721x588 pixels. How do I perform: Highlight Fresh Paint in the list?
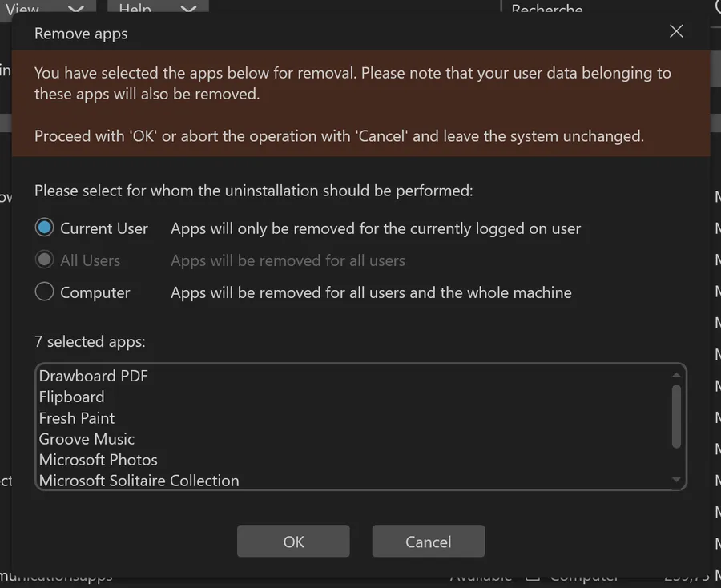(x=77, y=417)
